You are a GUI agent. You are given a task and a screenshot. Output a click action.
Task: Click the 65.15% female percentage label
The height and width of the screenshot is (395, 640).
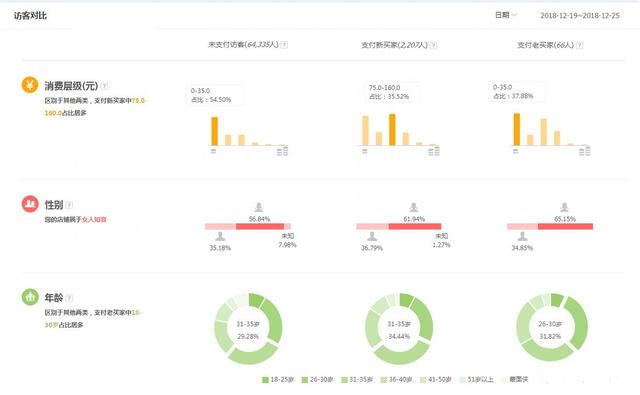pyautogui.click(x=565, y=219)
